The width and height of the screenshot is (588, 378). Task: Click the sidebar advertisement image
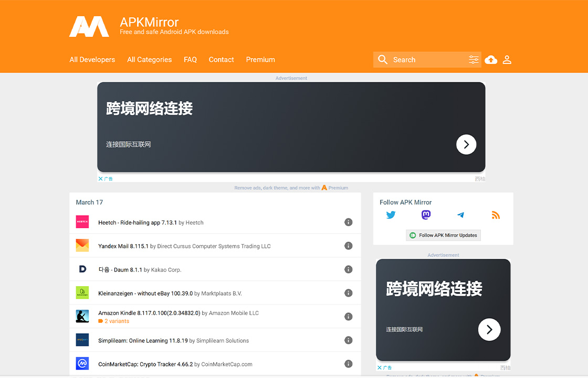(443, 310)
